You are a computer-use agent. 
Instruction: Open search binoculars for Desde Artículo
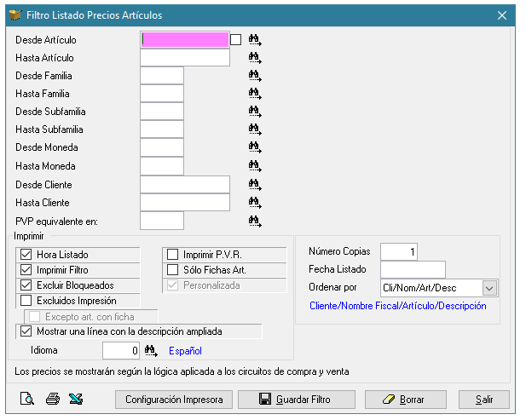(x=254, y=39)
